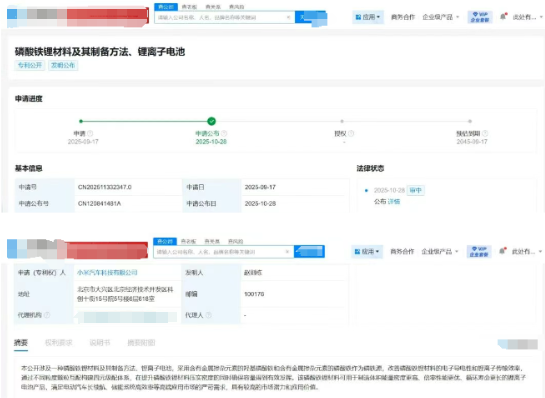Click the blue search button in lower header
Image resolution: width=545 pixels, height=398 pixels.
click(309, 252)
